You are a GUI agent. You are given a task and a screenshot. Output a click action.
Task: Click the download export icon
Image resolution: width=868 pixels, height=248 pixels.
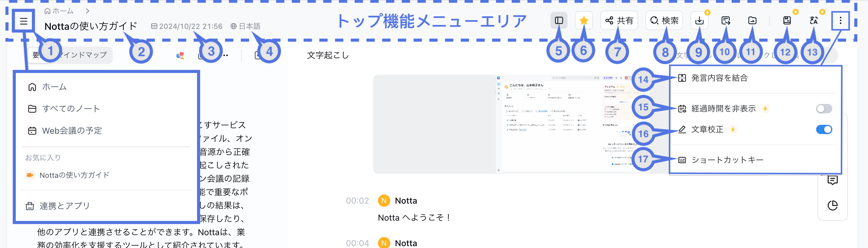point(700,21)
